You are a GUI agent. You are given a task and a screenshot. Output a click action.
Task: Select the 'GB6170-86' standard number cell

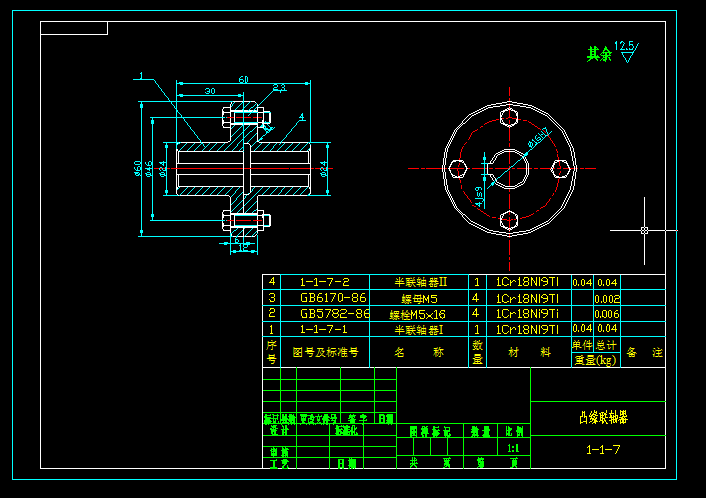click(x=333, y=298)
